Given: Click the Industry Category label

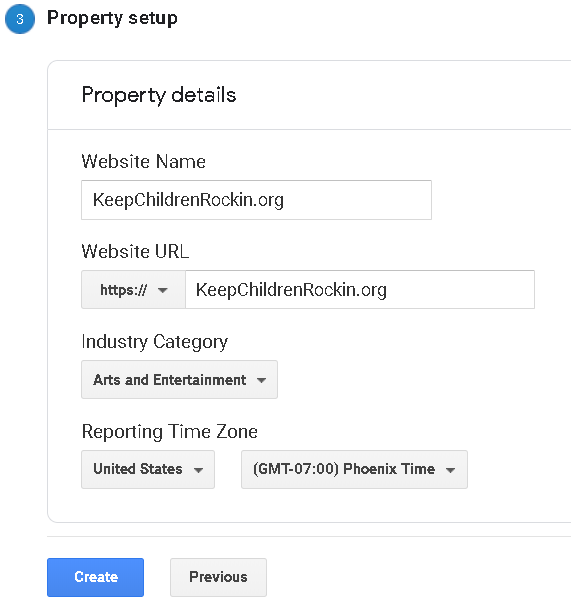Looking at the screenshot, I should pyautogui.click(x=155, y=342).
